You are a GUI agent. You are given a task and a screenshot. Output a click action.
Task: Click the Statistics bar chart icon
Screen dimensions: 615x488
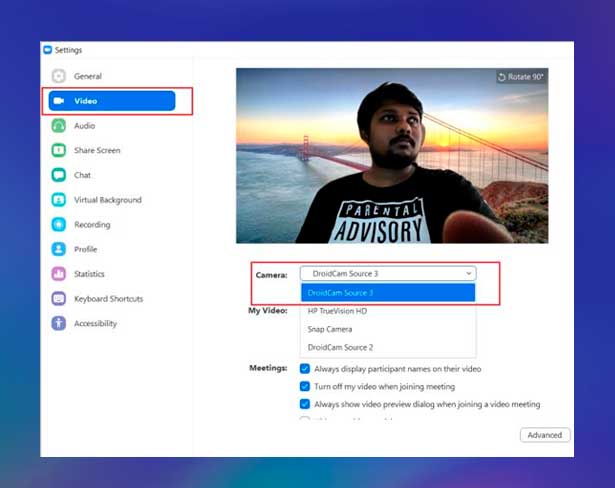tap(59, 274)
